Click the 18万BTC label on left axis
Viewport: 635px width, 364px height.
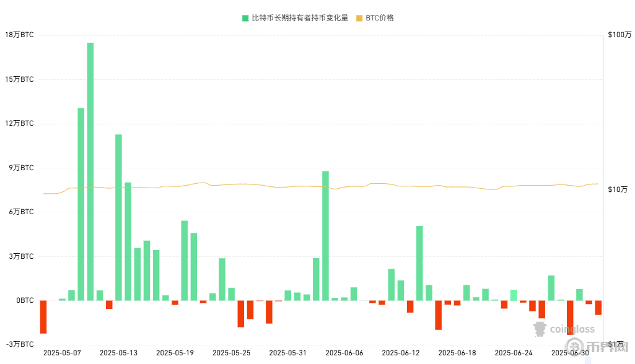19,35
